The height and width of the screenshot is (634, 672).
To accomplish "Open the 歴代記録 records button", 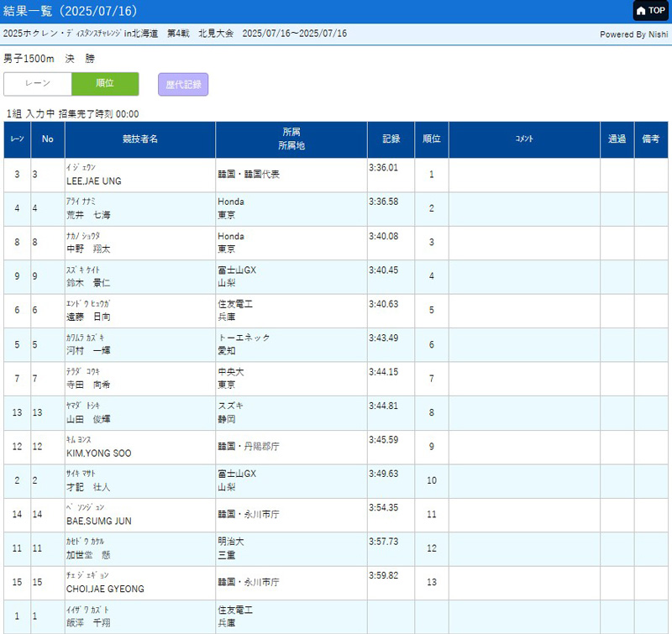I will click(x=183, y=84).
